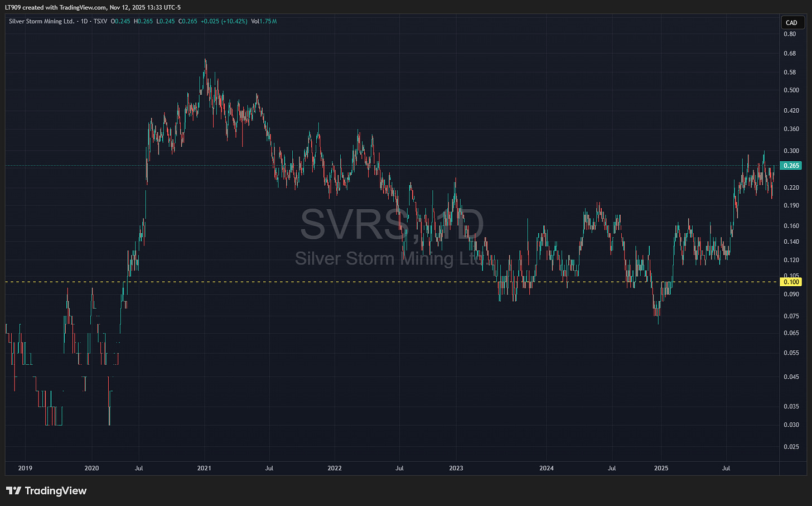The width and height of the screenshot is (812, 506).
Task: Click the 0.68 price axis label
Action: 790,54
